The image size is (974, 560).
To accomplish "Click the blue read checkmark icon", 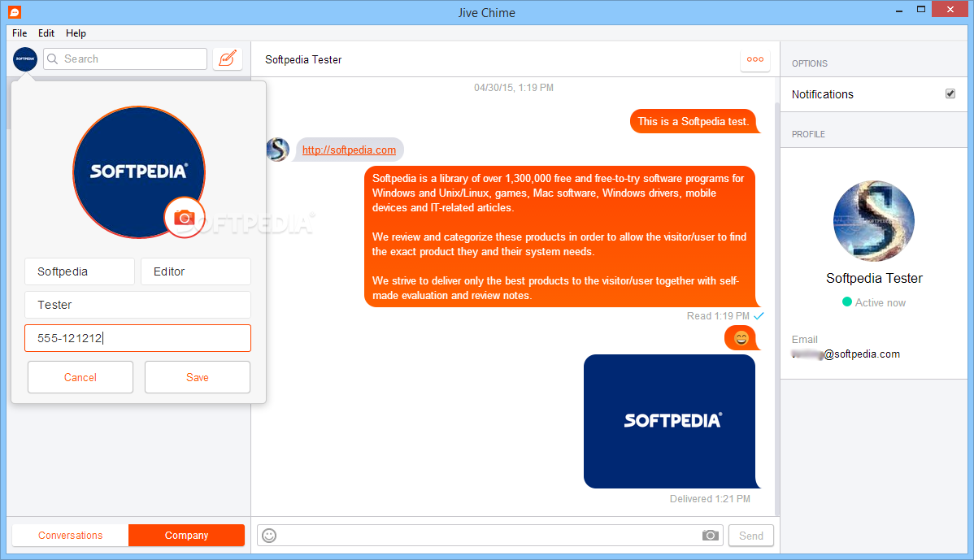I will [759, 316].
